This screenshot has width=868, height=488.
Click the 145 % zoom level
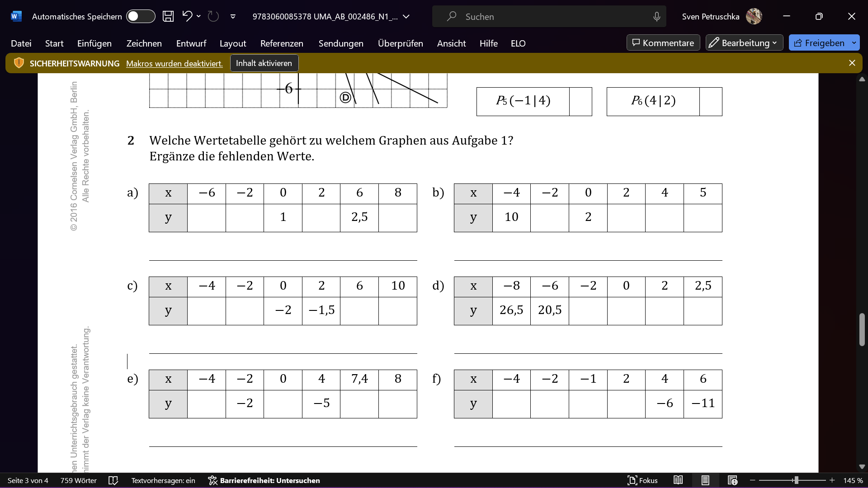[x=853, y=480]
